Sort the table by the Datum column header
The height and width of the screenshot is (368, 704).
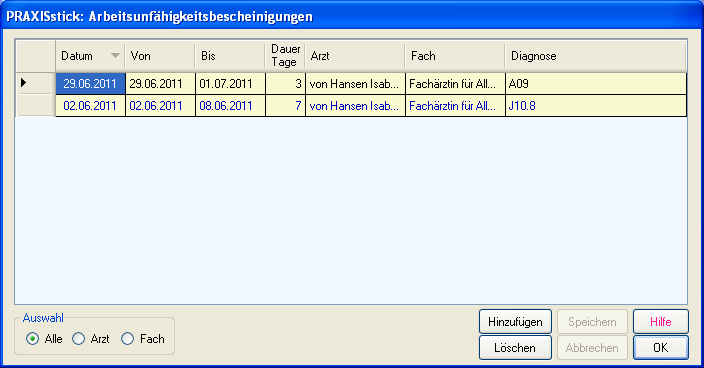coord(90,56)
